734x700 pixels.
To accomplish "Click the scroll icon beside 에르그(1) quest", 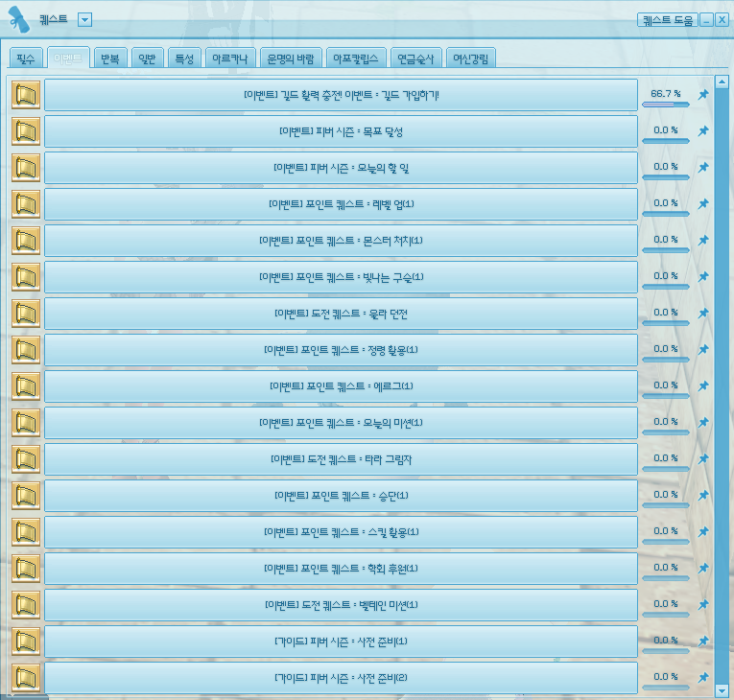I will click(26, 386).
